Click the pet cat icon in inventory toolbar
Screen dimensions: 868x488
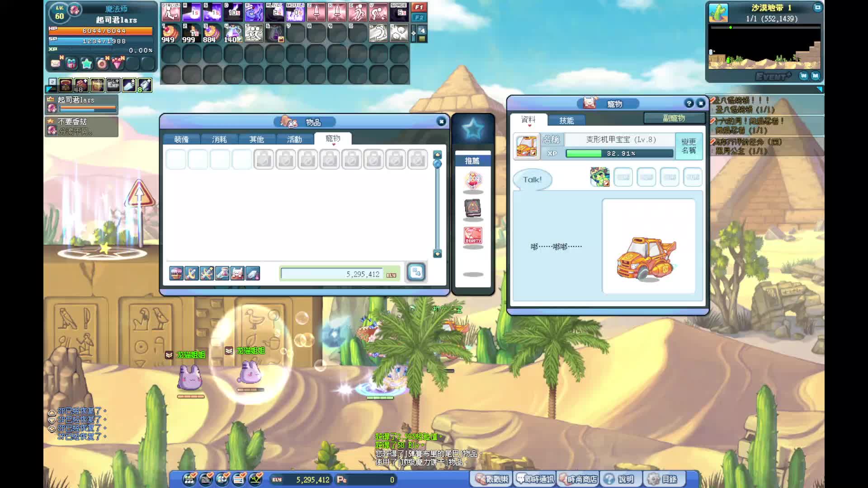(x=237, y=273)
